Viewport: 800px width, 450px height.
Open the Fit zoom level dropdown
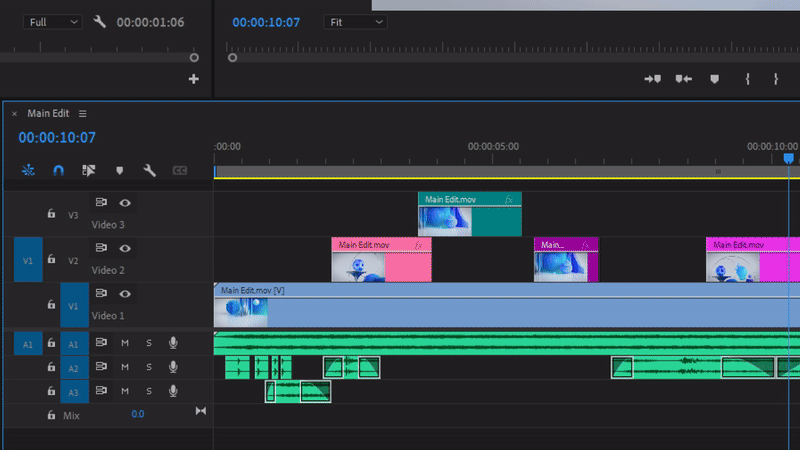354,21
